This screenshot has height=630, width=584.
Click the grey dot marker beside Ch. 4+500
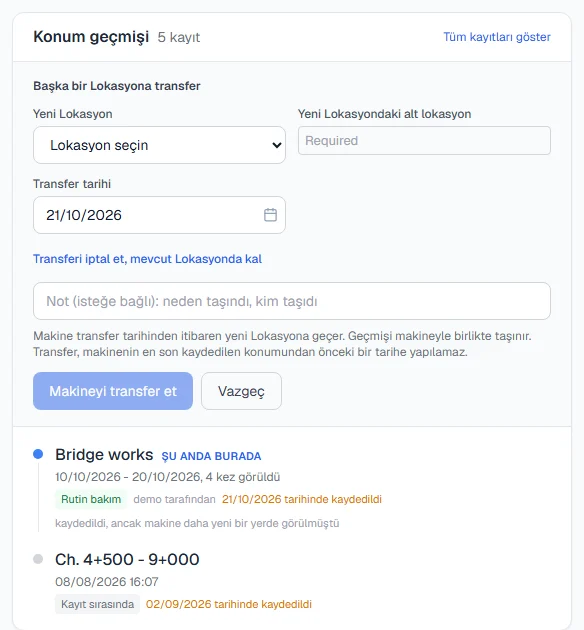coord(38,559)
